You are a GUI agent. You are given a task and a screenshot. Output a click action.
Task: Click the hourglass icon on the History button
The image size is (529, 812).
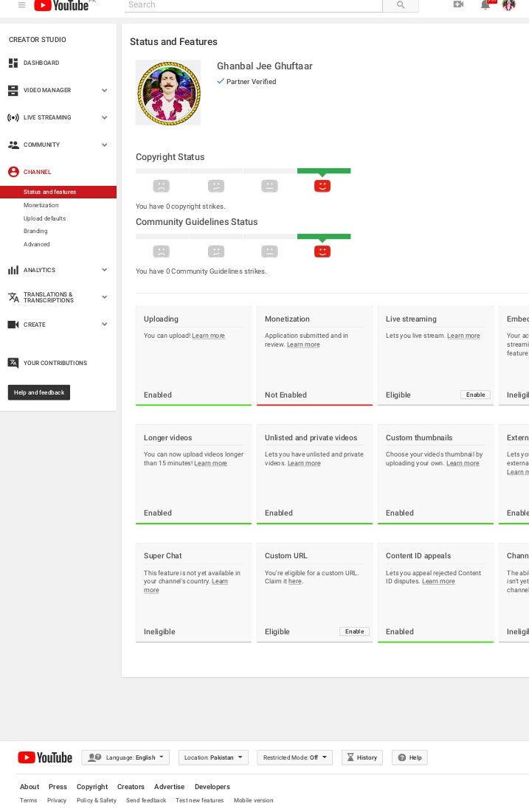(x=350, y=757)
